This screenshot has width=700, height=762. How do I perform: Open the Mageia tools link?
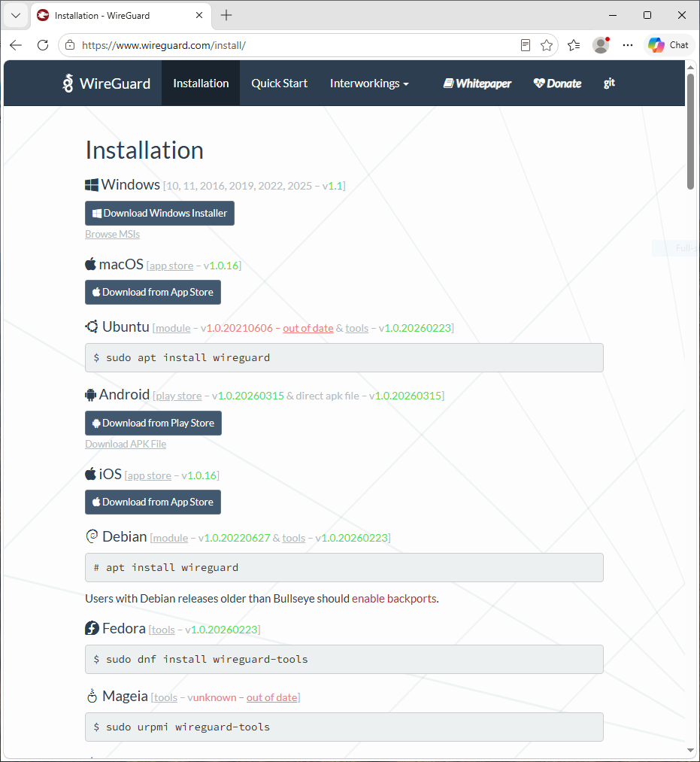click(165, 697)
